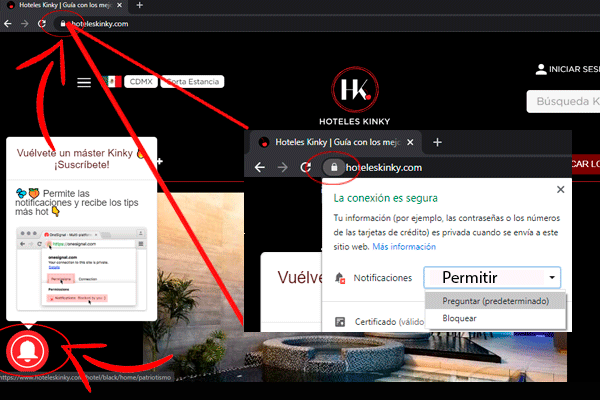Click the Mexico flag icon
Screen dimensions: 600x400
click(x=112, y=81)
